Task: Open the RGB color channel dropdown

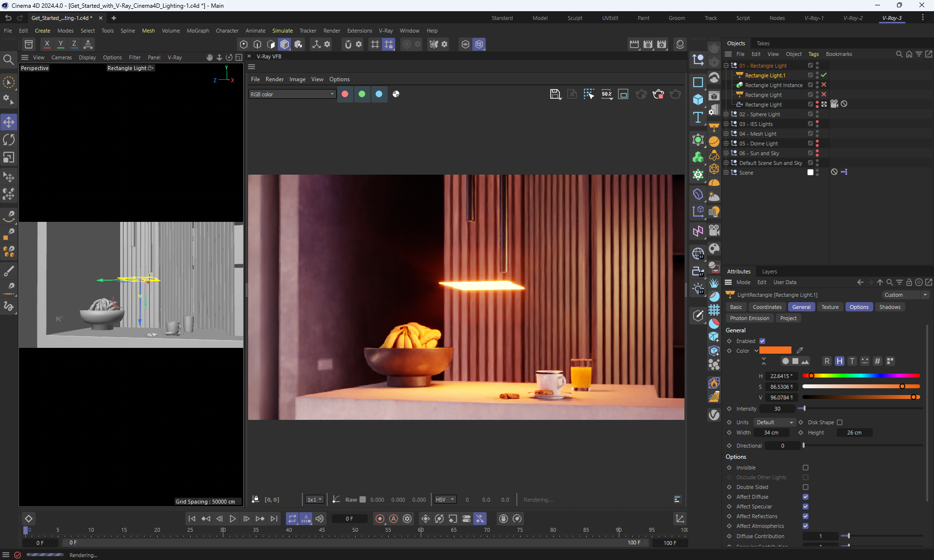Action: (x=292, y=94)
